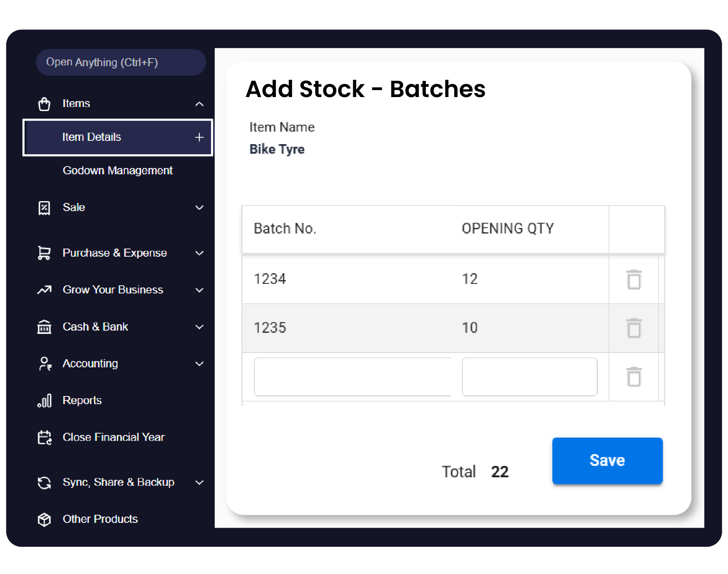This screenshot has height=574, width=728.
Task: Delete batch 1235 using its trash icon
Action: click(634, 328)
